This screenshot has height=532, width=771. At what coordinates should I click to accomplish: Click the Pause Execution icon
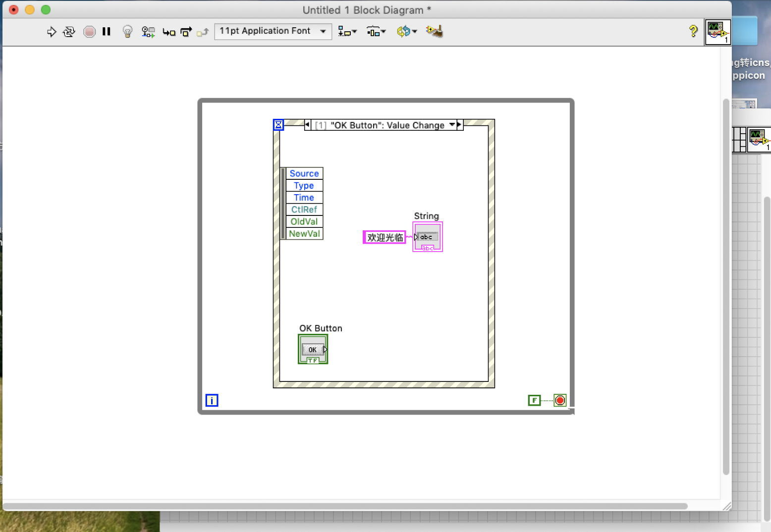[107, 31]
